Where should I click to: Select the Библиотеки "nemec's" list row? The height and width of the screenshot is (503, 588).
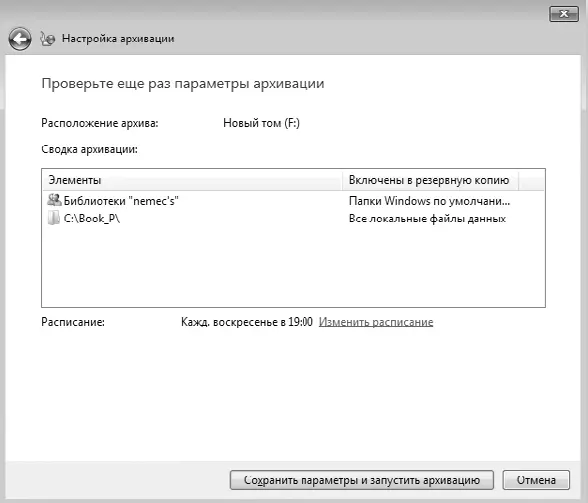(293, 201)
